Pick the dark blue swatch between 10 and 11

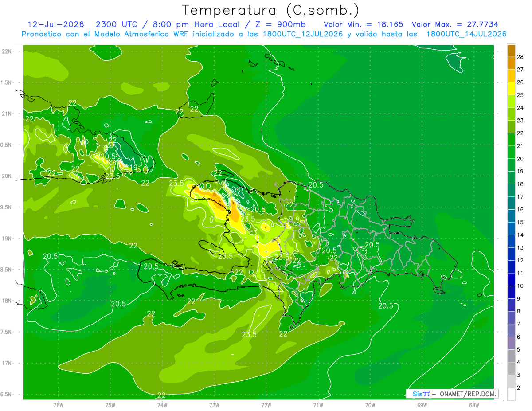(511, 279)
